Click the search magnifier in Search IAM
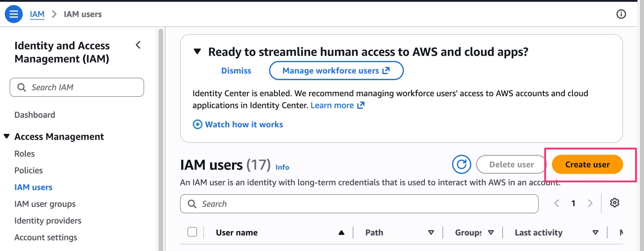 click(22, 87)
